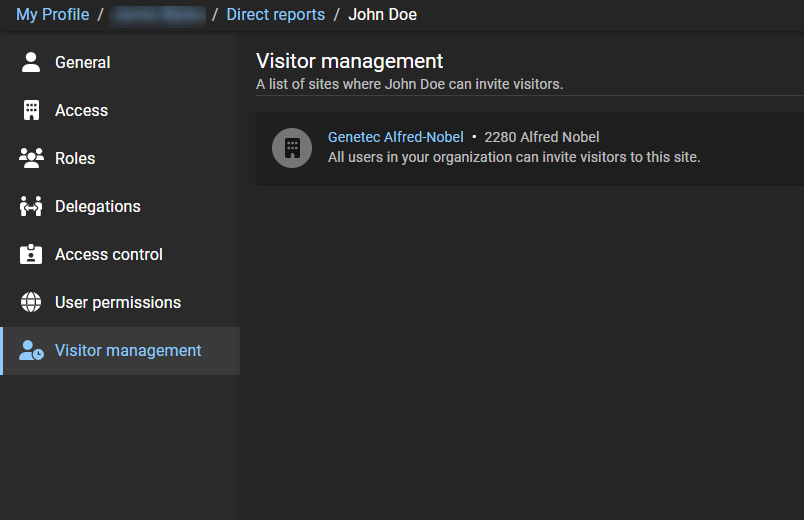Viewport: 804px width, 520px height.
Task: Open the Genetec Alfred-Nobel site link
Action: (x=395, y=137)
